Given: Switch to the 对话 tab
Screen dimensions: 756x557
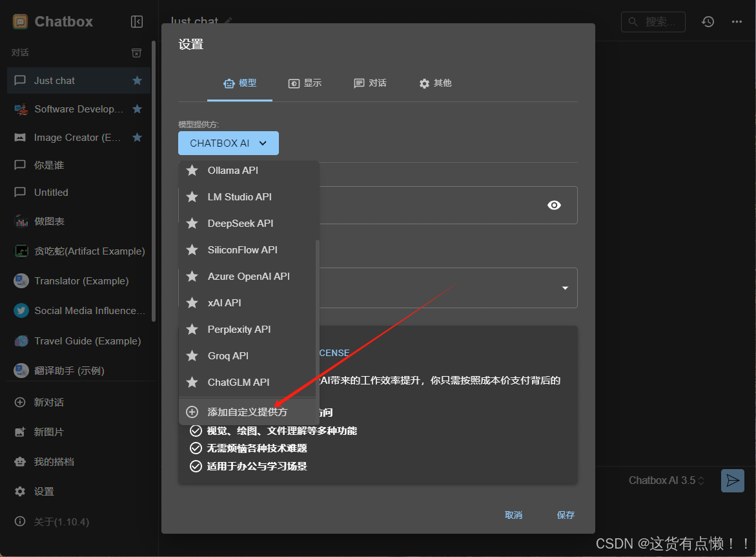Looking at the screenshot, I should pos(370,83).
